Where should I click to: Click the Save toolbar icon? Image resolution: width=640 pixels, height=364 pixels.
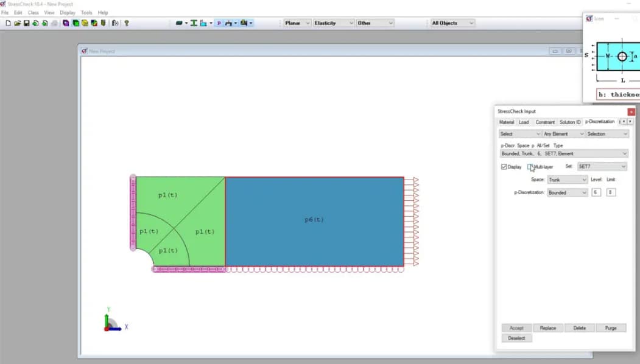(x=27, y=23)
